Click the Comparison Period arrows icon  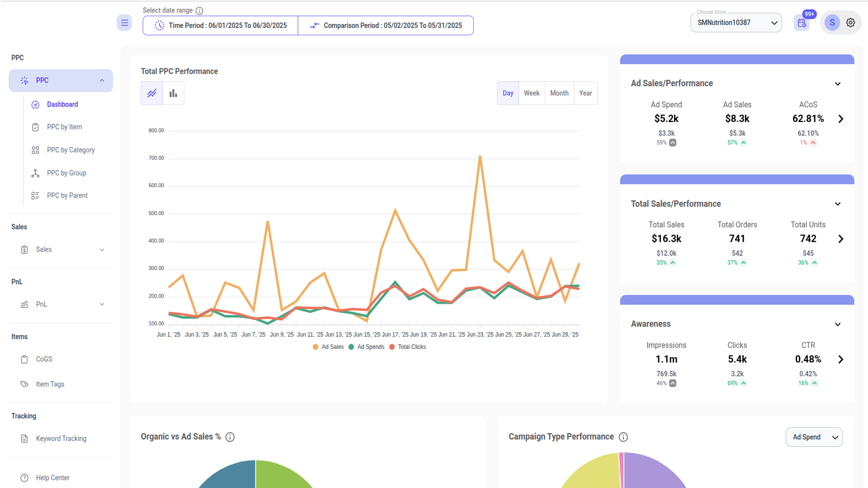pos(315,26)
